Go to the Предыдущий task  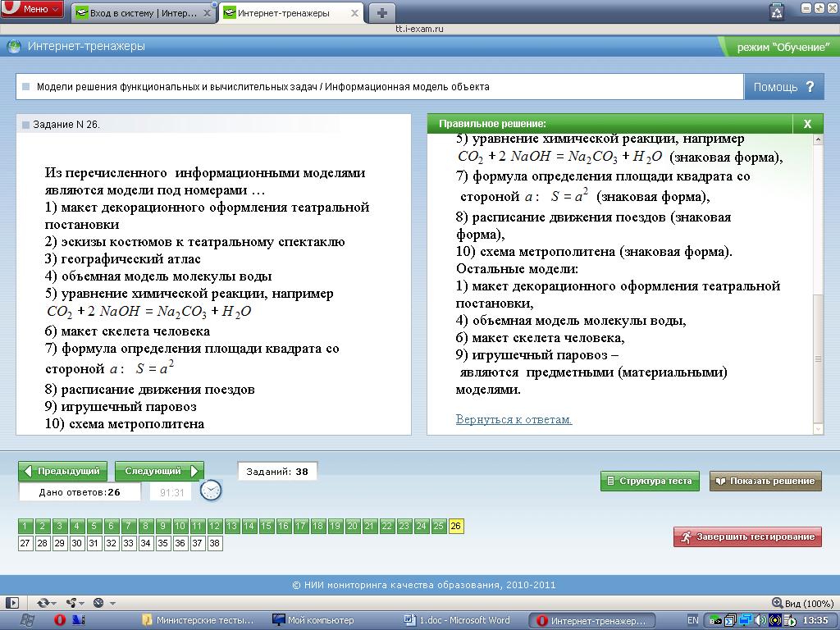coord(62,472)
